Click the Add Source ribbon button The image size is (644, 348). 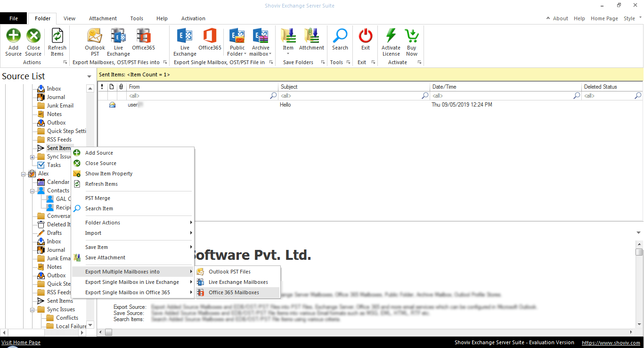tap(14, 42)
